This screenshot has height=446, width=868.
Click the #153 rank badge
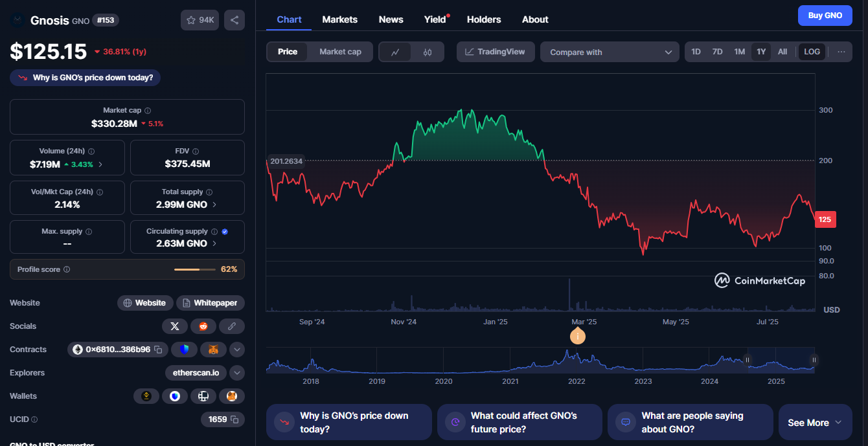(106, 20)
